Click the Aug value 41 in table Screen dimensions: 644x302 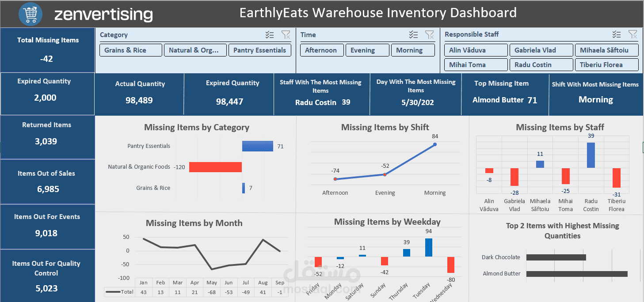pos(263,293)
